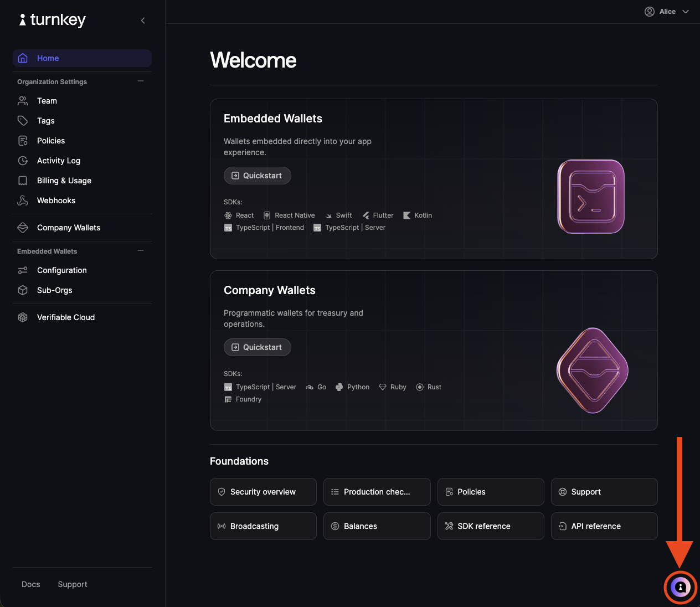Viewport: 700px width, 607px height.
Task: Click the Foundry SDK icon
Action: coord(228,399)
